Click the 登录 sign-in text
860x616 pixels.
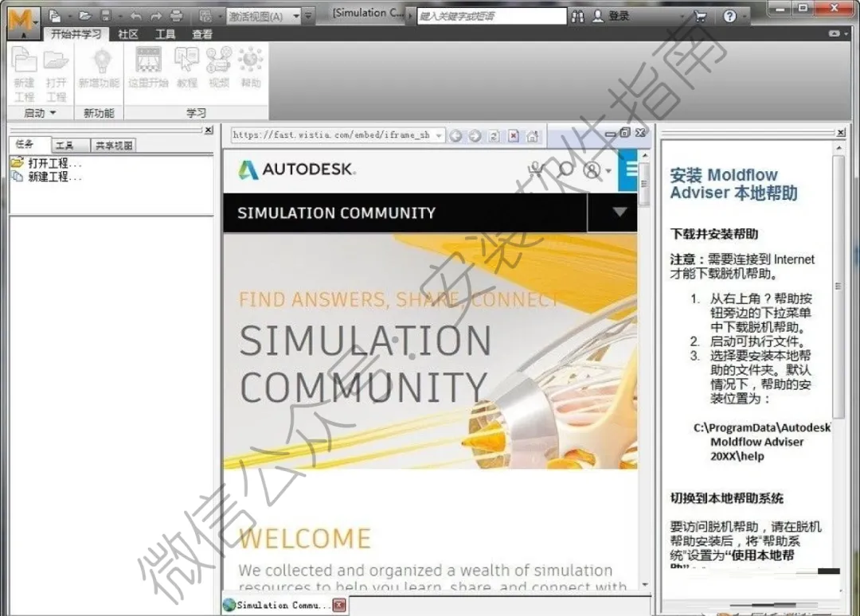619,16
